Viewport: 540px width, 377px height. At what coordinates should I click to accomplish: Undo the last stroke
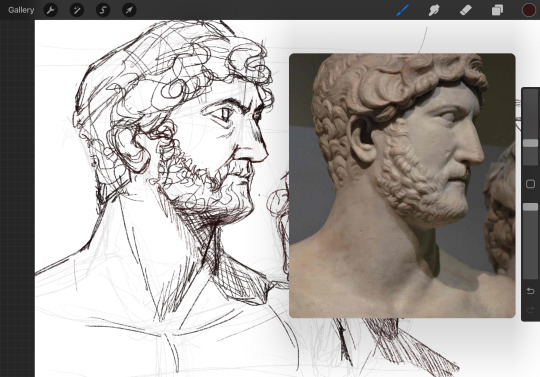point(530,291)
